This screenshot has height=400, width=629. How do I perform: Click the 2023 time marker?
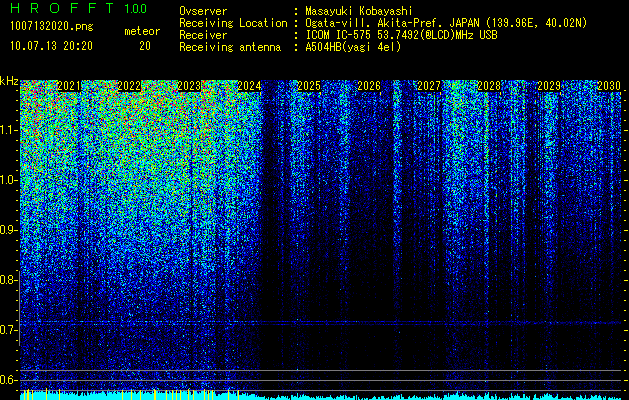(x=189, y=86)
